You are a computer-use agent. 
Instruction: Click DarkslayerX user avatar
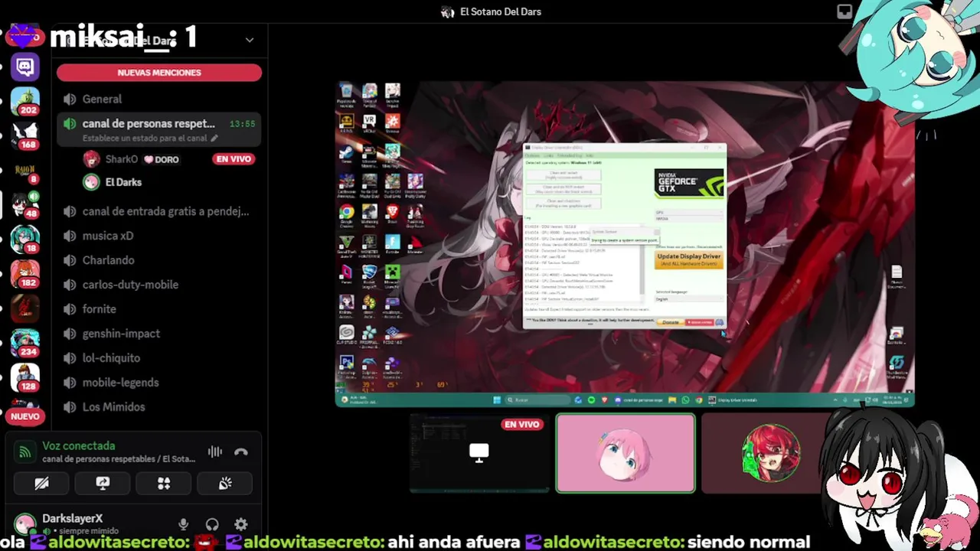click(24, 524)
